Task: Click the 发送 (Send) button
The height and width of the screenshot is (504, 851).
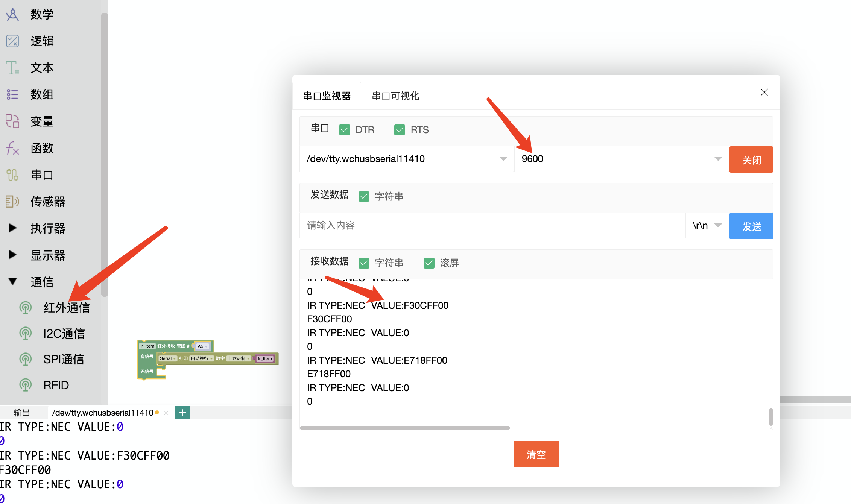Action: 751,226
